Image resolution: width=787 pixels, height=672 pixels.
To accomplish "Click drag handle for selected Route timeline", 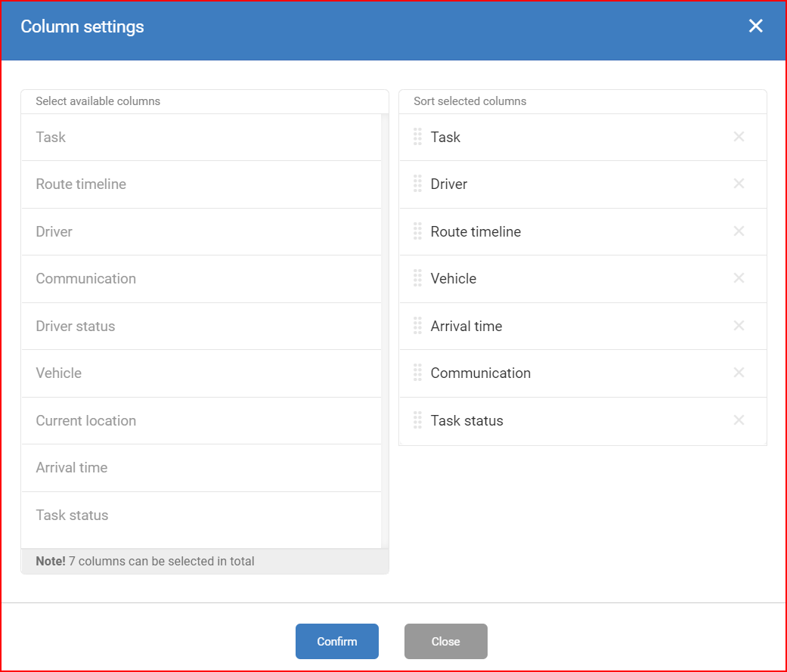I will tap(417, 231).
